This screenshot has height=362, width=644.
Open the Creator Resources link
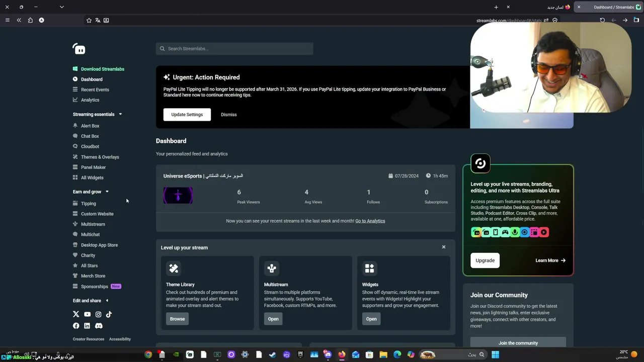point(89,339)
